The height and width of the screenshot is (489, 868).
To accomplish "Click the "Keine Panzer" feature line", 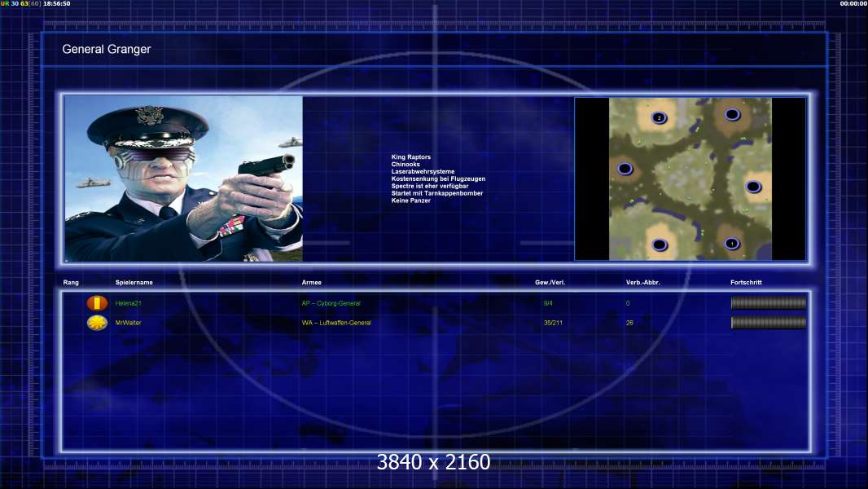I will point(410,200).
